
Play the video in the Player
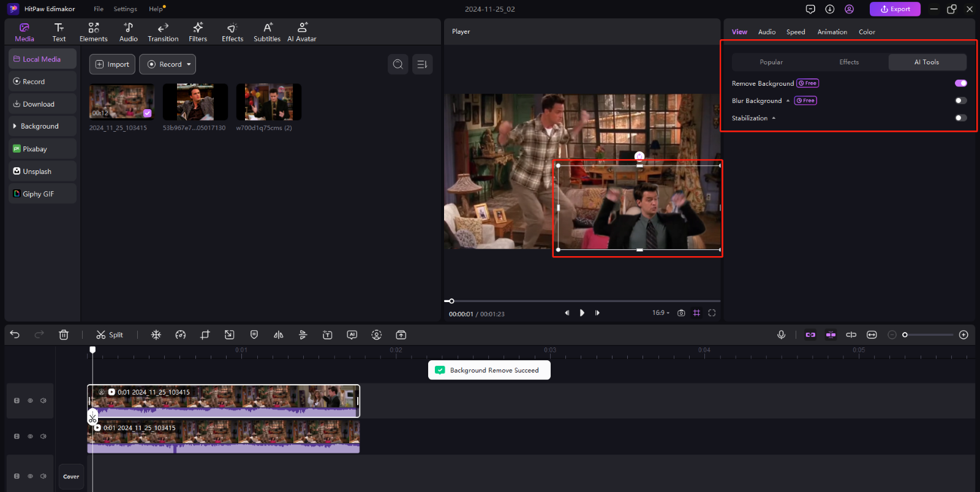pos(582,312)
